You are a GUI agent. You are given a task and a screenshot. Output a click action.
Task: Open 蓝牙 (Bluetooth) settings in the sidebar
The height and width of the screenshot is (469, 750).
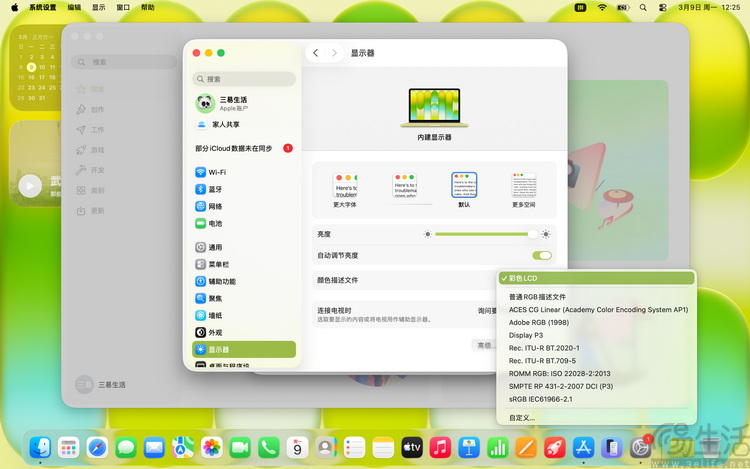(x=244, y=189)
